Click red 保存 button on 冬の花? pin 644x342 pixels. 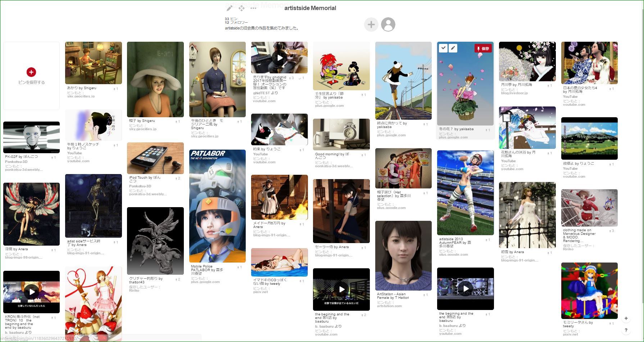[483, 48]
